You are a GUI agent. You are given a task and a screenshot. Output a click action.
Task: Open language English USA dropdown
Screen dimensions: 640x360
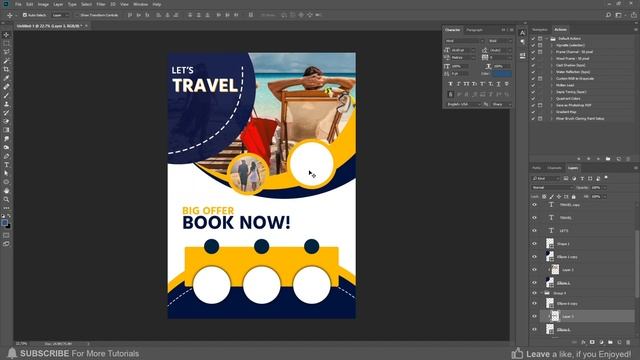coord(464,104)
